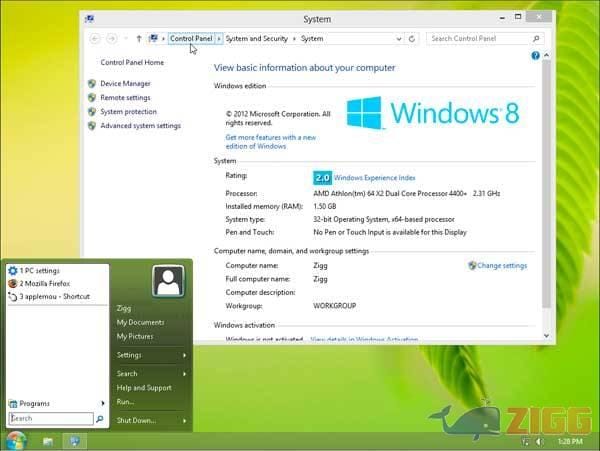Click the volume speaker tray icon
The height and width of the screenshot is (451, 600).
pyautogui.click(x=540, y=442)
